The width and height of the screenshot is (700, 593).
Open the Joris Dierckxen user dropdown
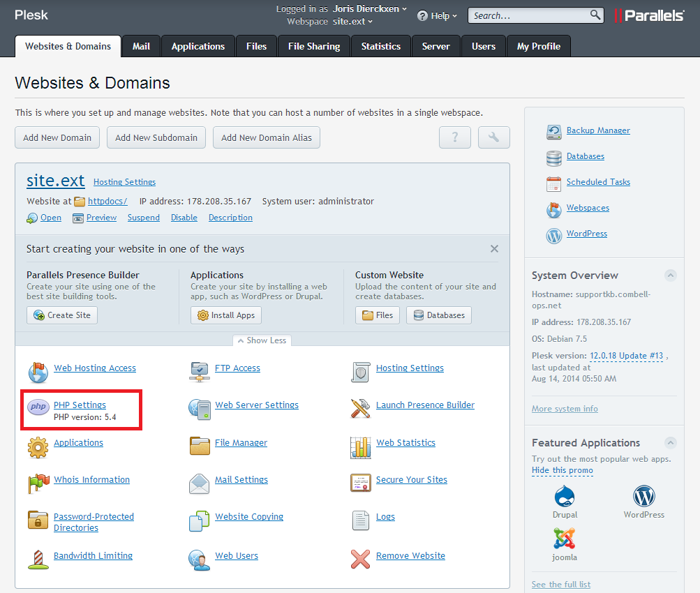(x=370, y=9)
